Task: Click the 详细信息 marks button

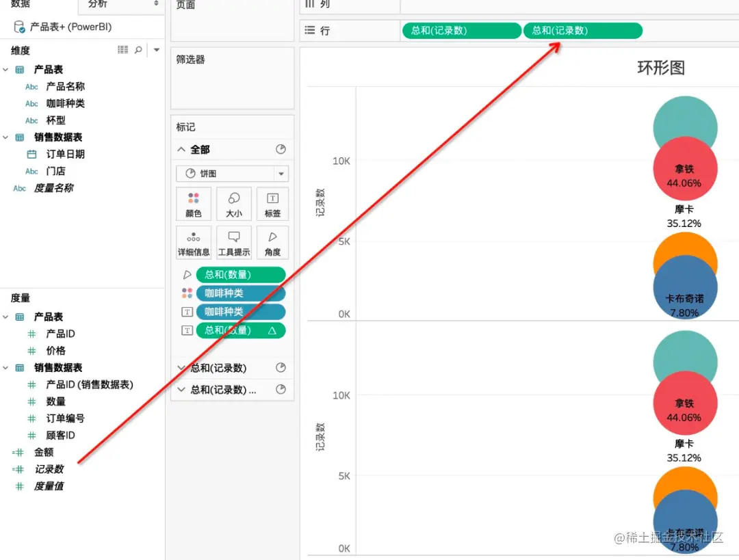Action: [x=193, y=243]
